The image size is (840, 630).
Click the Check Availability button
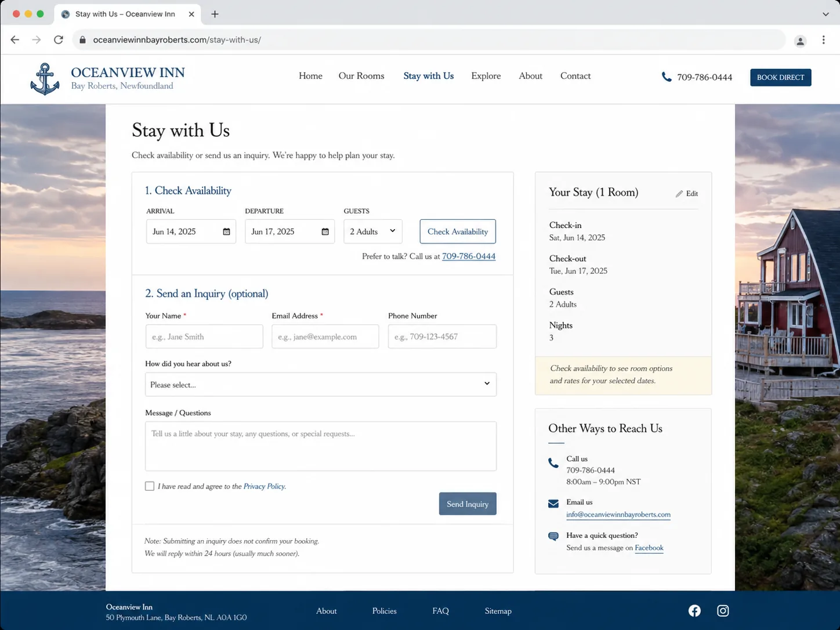[458, 231]
